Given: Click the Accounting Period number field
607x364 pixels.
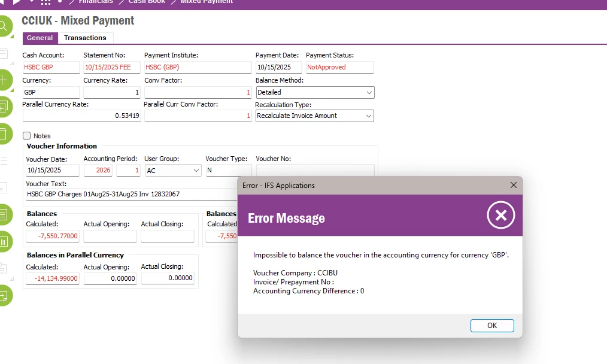Looking at the screenshot, I should tap(128, 171).
